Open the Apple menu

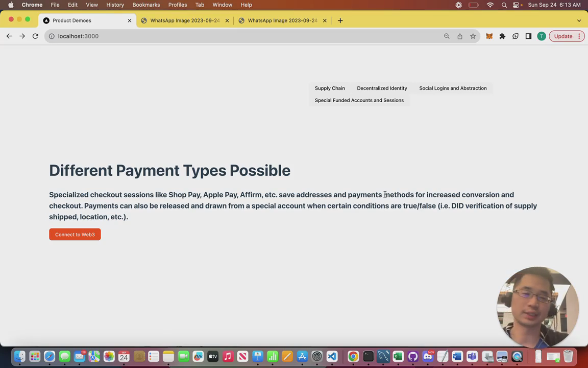coord(11,5)
